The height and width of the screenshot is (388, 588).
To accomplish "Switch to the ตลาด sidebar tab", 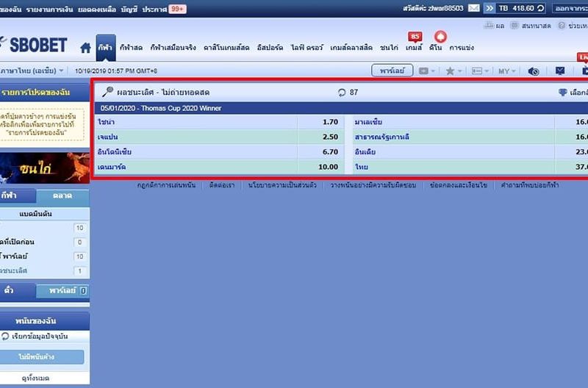I will [62, 195].
